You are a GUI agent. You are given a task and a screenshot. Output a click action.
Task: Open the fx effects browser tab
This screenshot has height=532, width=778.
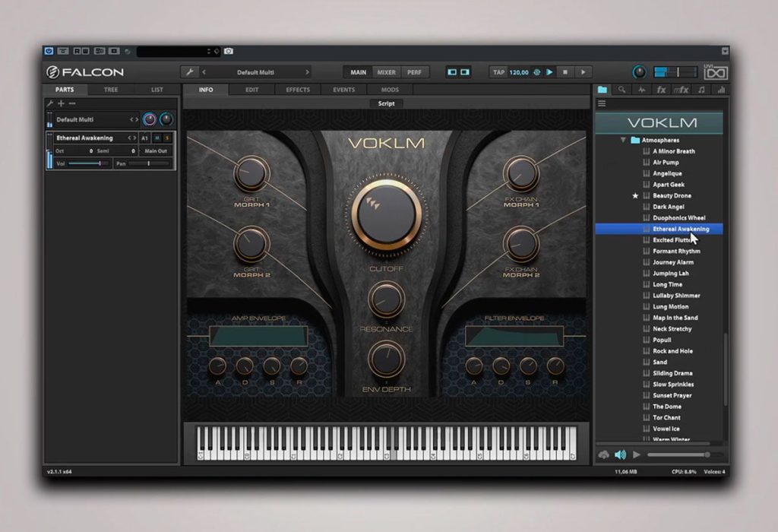coord(662,90)
